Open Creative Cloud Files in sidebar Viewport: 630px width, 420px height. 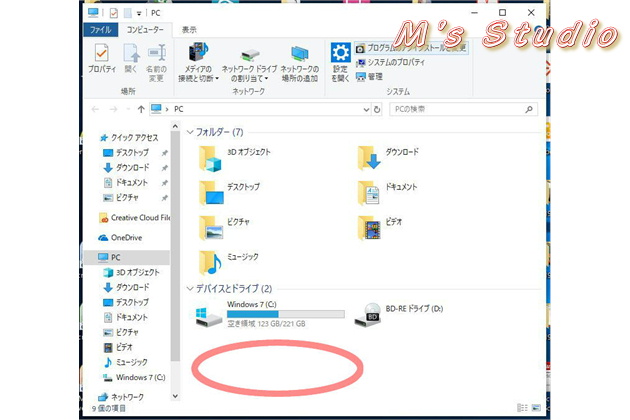[135, 218]
